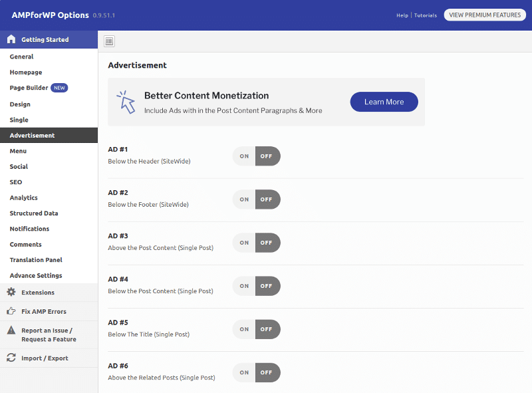Click the cursor icon in the monetization banner

126,102
